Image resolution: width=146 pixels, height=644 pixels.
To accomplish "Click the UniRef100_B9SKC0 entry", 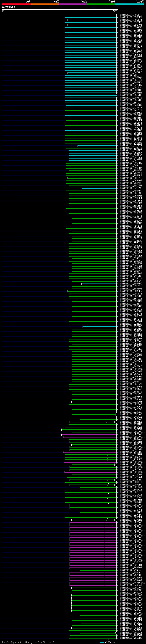I will [x=131, y=203].
